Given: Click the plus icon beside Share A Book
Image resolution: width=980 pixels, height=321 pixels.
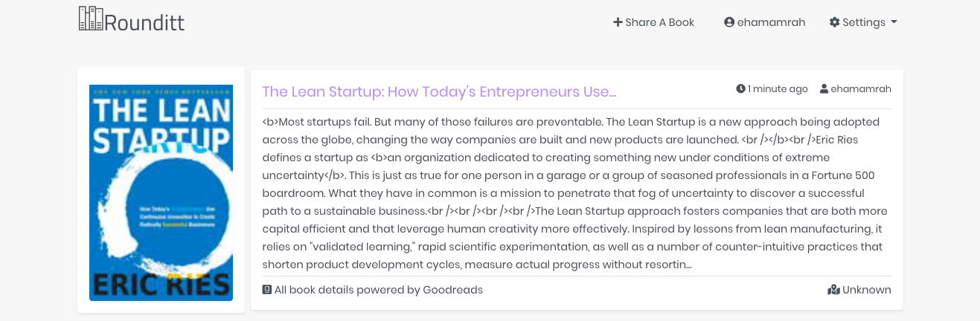Looking at the screenshot, I should pos(618,22).
